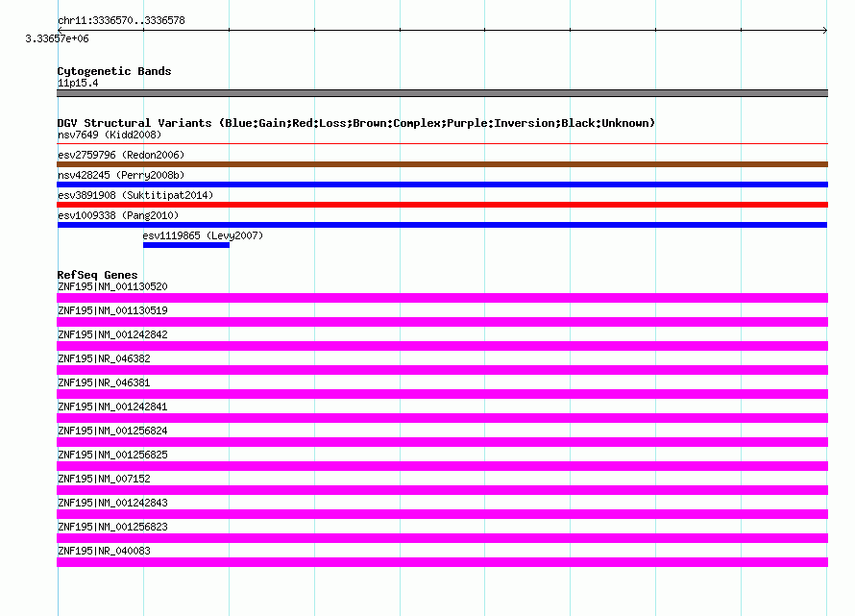Click the magenta bar for NM_001256824
This screenshot has width=855, height=616.
(442, 442)
